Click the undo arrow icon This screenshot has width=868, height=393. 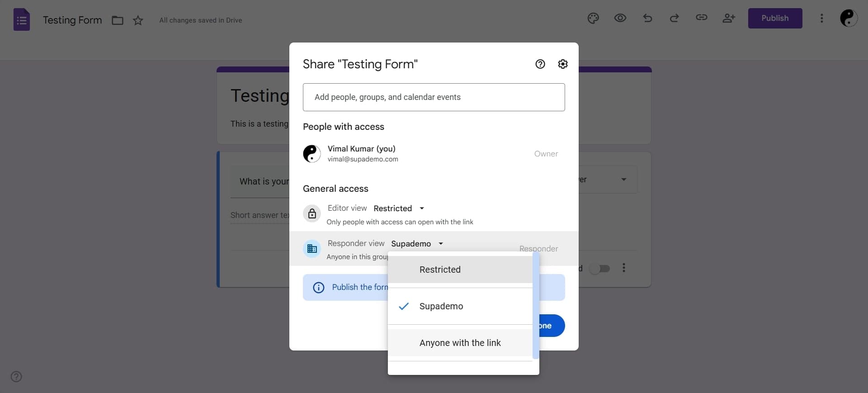(647, 18)
